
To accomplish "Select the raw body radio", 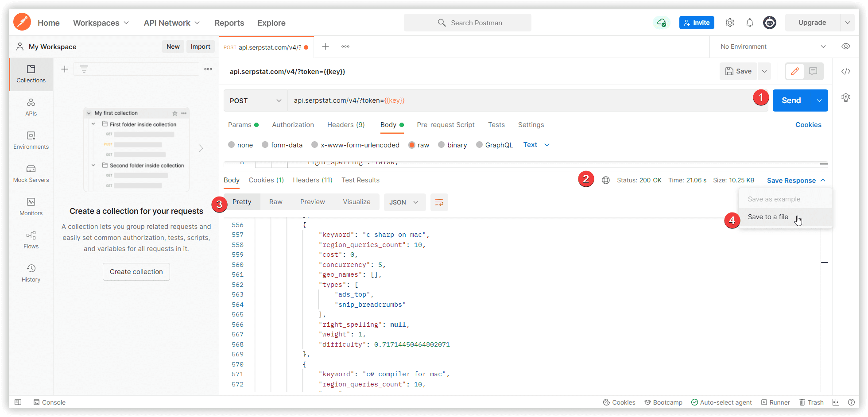I will click(412, 145).
